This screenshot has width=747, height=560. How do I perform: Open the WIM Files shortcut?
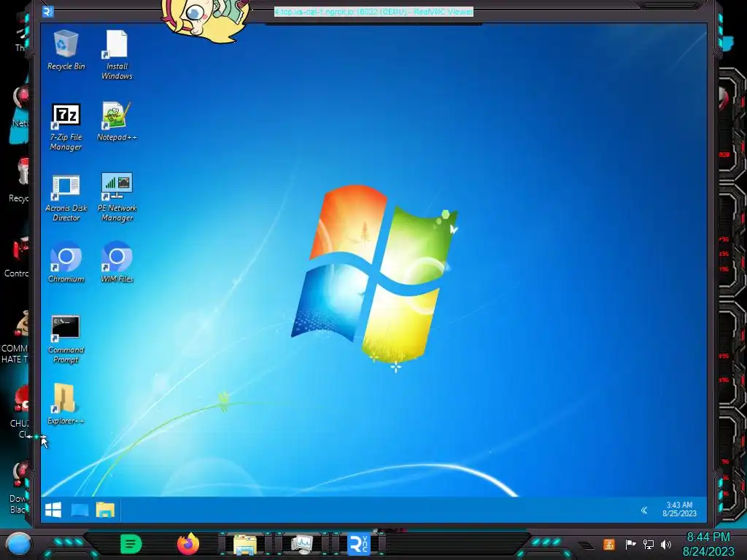pos(117,262)
